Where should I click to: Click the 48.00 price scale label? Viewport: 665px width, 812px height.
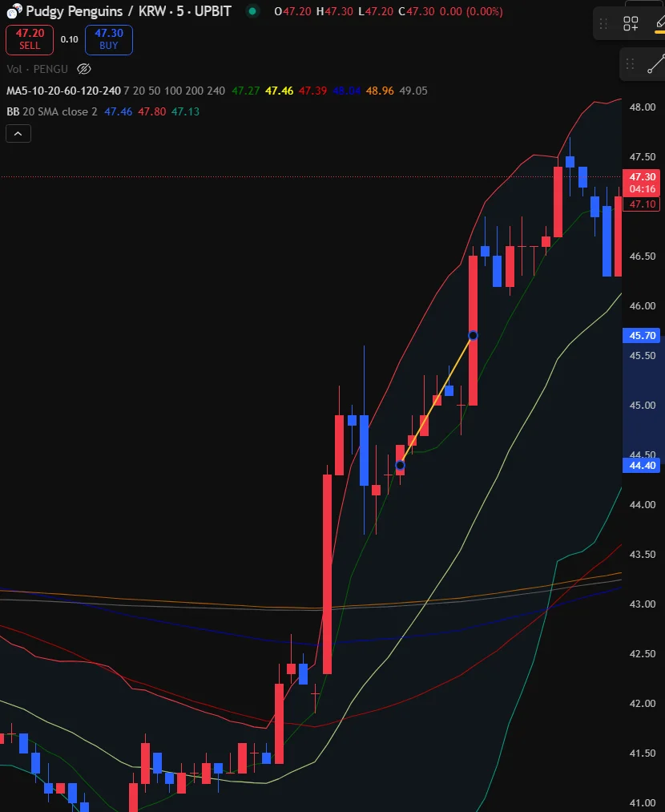click(x=643, y=107)
